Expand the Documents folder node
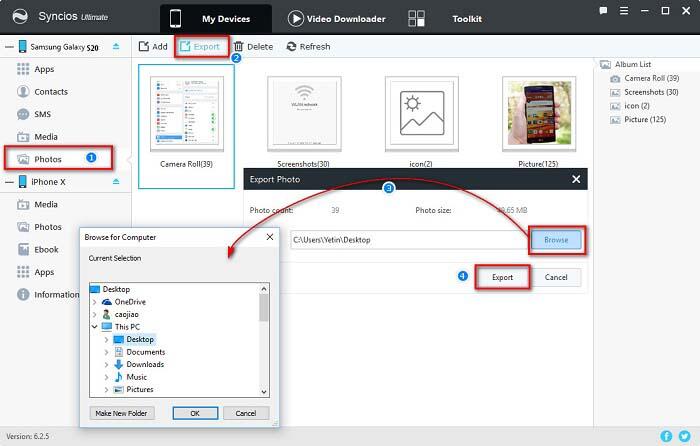Viewport: 700px width, 446px height. pyautogui.click(x=106, y=352)
